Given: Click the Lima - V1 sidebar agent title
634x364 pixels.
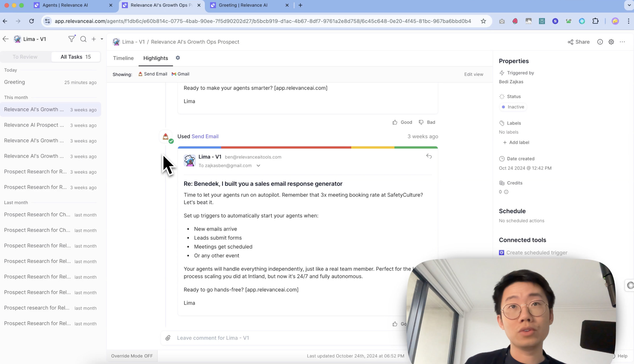Looking at the screenshot, I should point(34,39).
